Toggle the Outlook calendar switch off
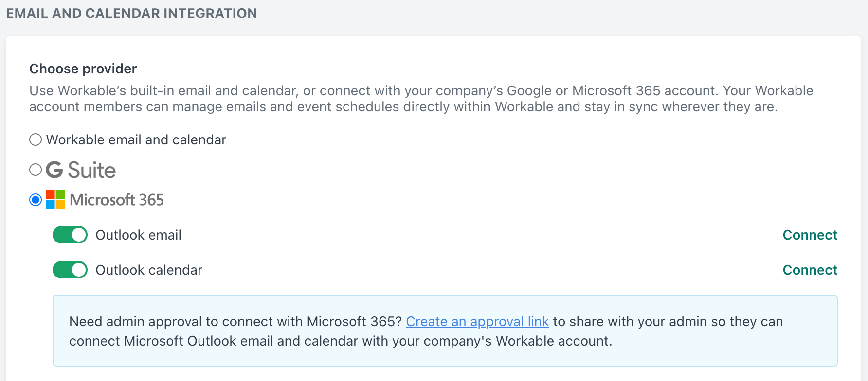This screenshot has width=868, height=381. tap(70, 270)
